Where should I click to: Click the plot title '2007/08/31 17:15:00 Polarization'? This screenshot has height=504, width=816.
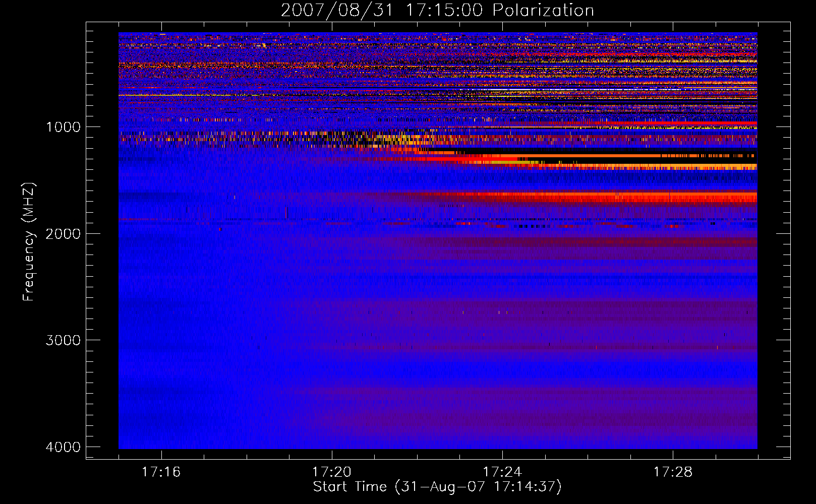tap(437, 10)
